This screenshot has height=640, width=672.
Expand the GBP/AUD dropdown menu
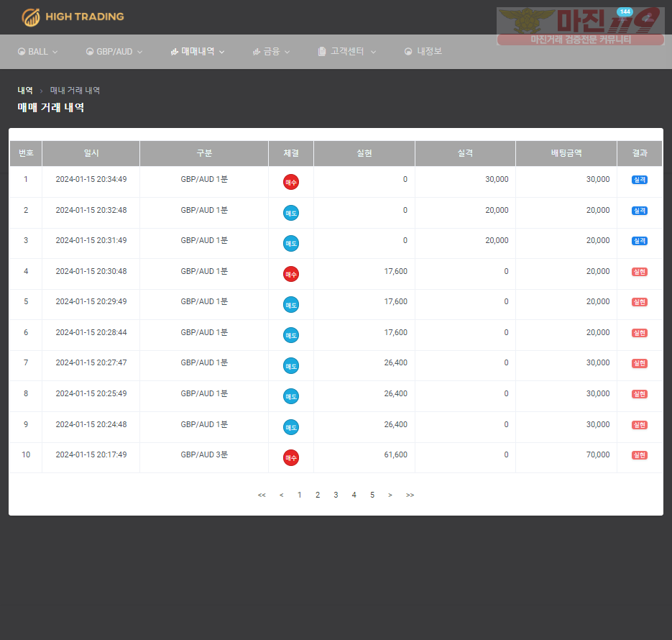point(114,52)
